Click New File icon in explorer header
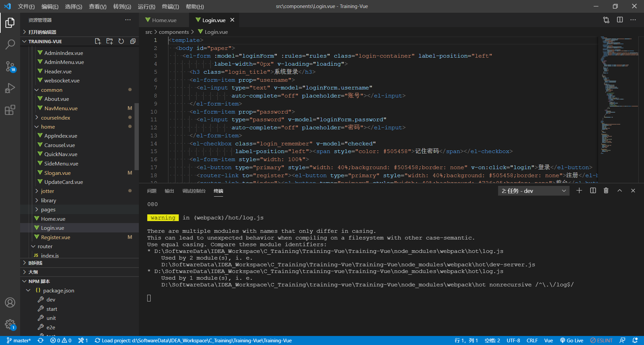This screenshot has height=345, width=644. coord(98,41)
